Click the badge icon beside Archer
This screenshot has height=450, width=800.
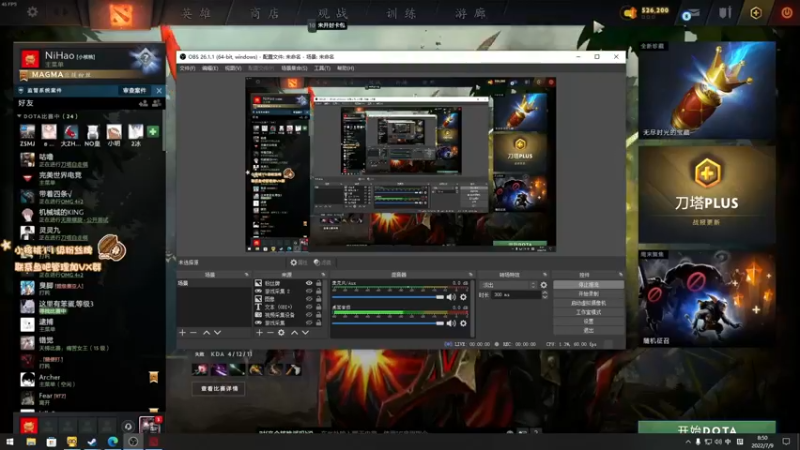pyautogui.click(x=153, y=377)
